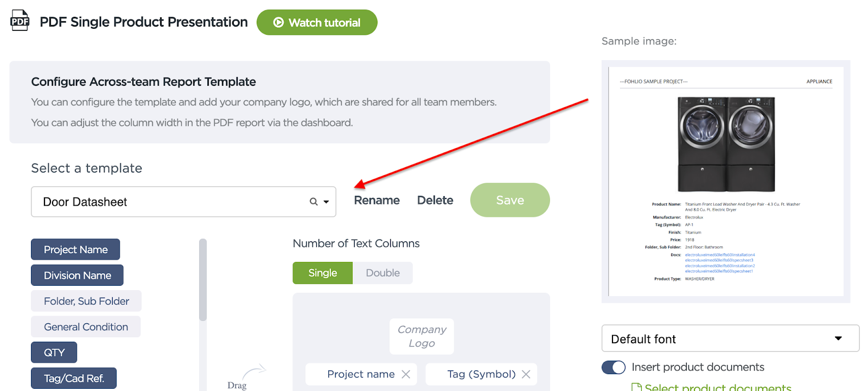Click the Division Name field tag
The width and height of the screenshot is (868, 391).
tap(77, 275)
